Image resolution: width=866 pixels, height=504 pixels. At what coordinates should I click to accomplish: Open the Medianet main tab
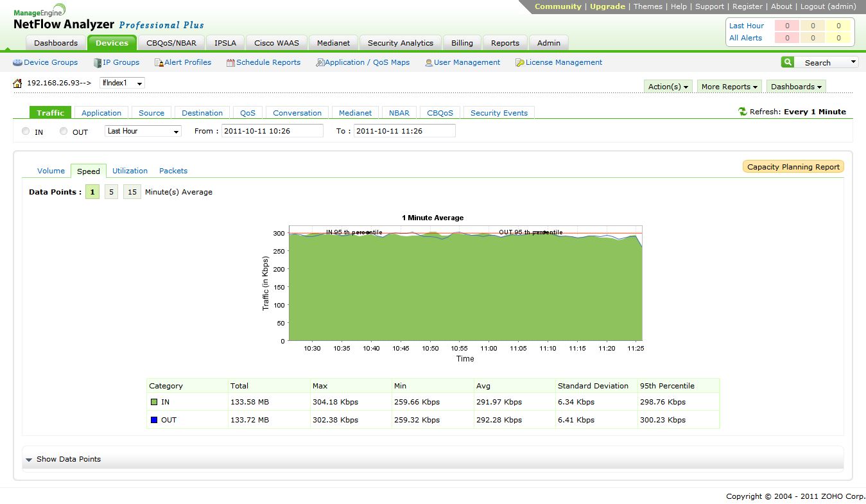334,43
